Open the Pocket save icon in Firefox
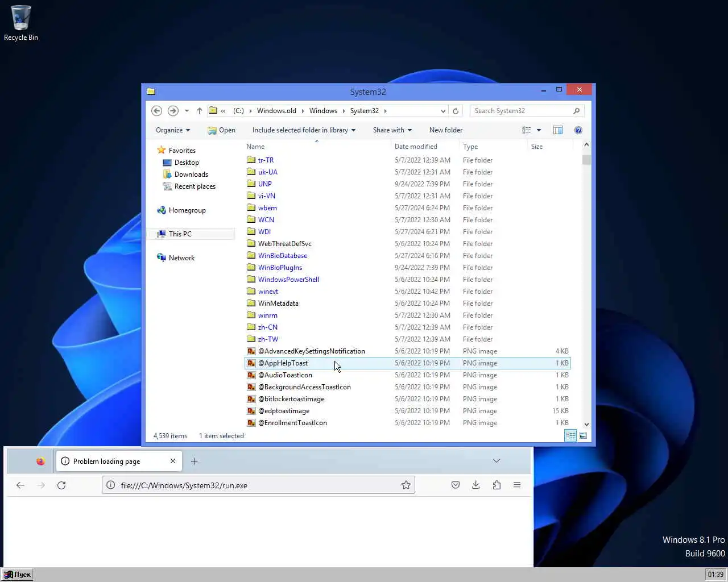 tap(456, 485)
